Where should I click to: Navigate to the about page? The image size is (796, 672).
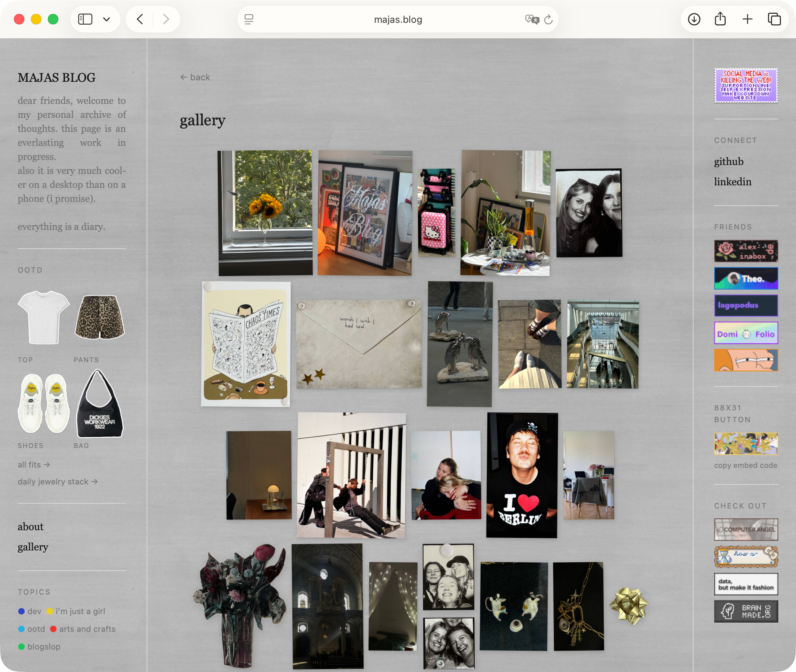tap(31, 527)
